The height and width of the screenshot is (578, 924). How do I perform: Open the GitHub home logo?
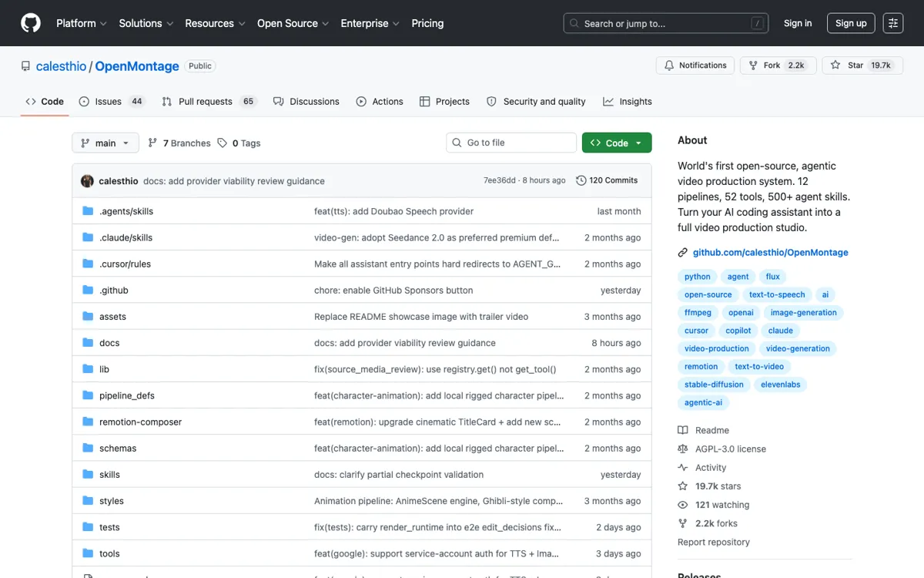31,23
